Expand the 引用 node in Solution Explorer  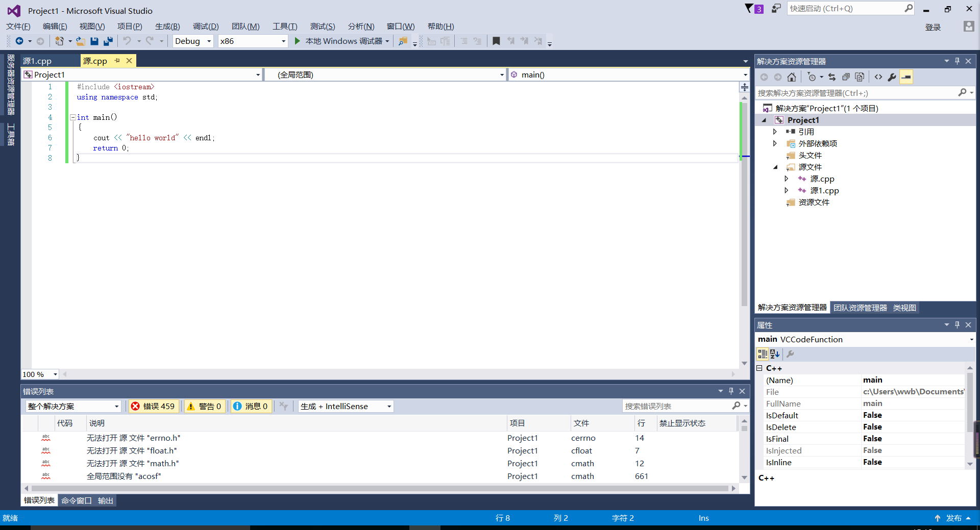pyautogui.click(x=775, y=132)
